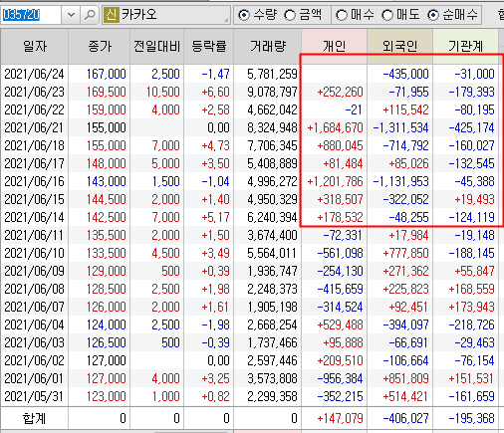Click closing price 135,500
The width and height of the screenshot is (504, 433).
(x=107, y=235)
